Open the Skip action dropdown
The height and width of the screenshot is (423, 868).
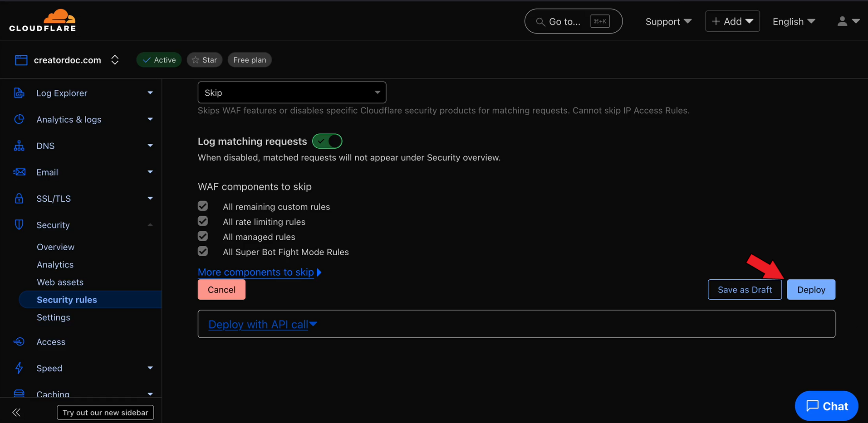point(292,92)
